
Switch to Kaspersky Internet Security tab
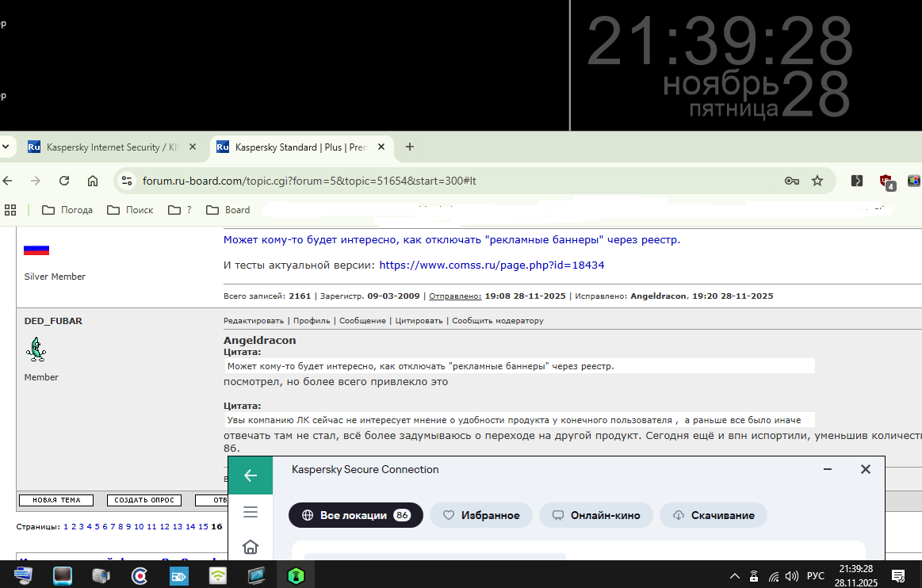(x=112, y=147)
